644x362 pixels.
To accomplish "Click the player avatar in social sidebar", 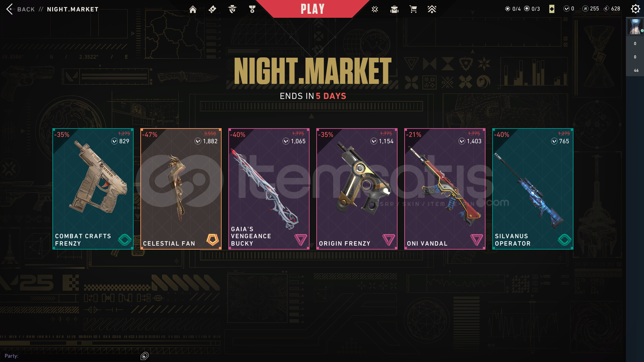I will (x=635, y=27).
